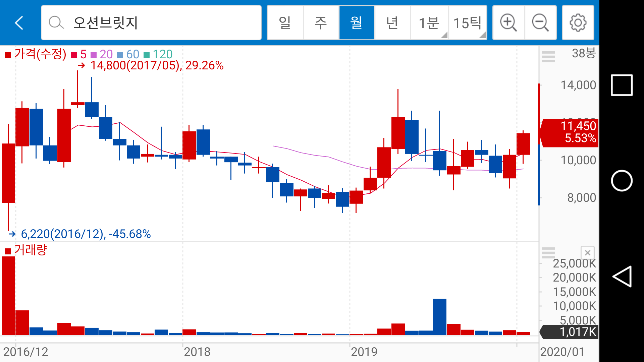Tap the 1,017K current volume tag
Image resolution: width=644 pixels, height=362 pixels.
tap(569, 332)
